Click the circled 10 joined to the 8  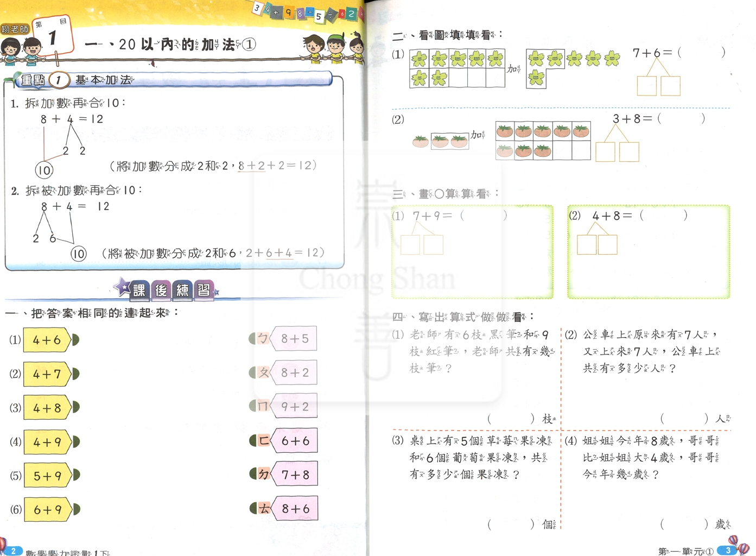44,170
